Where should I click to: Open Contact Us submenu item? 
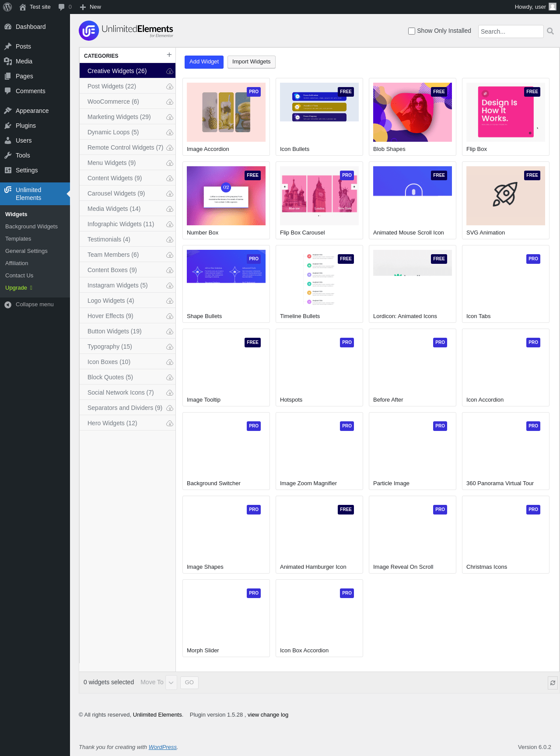(x=19, y=276)
